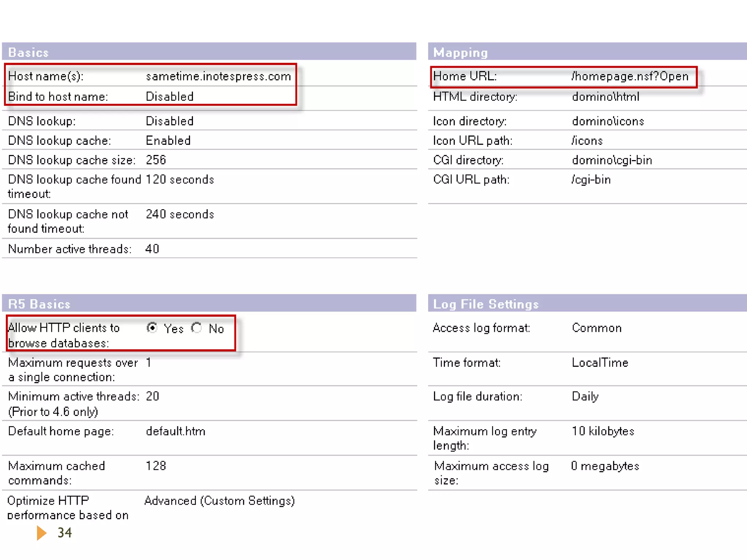Select Yes for HTTP browse databases
Viewport: 747px width, 560px height.
(152, 327)
